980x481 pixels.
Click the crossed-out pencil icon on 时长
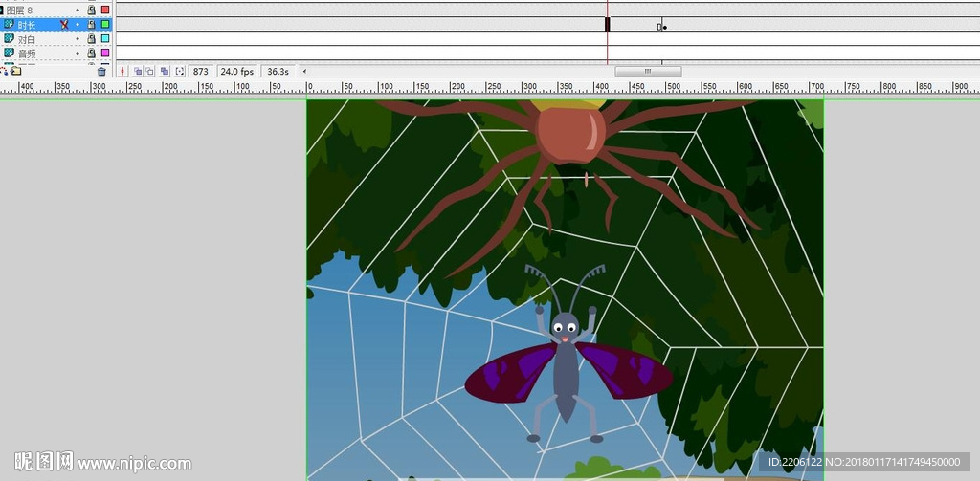click(64, 24)
